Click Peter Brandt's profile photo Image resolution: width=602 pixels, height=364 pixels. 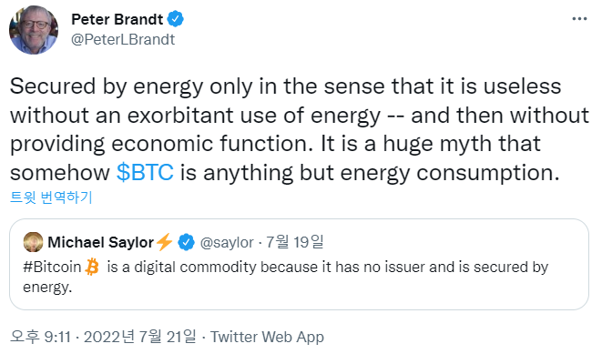click(34, 30)
